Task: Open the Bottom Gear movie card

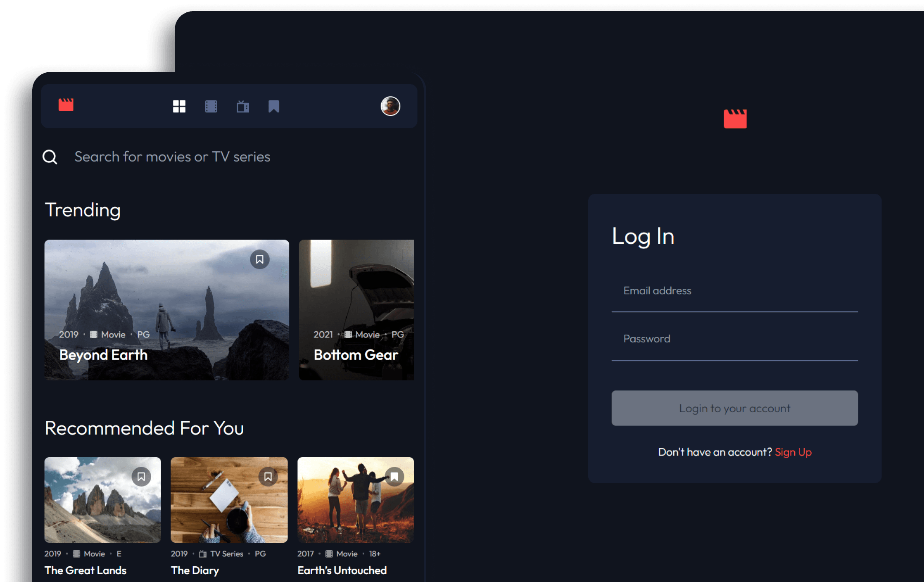Action: pos(358,311)
